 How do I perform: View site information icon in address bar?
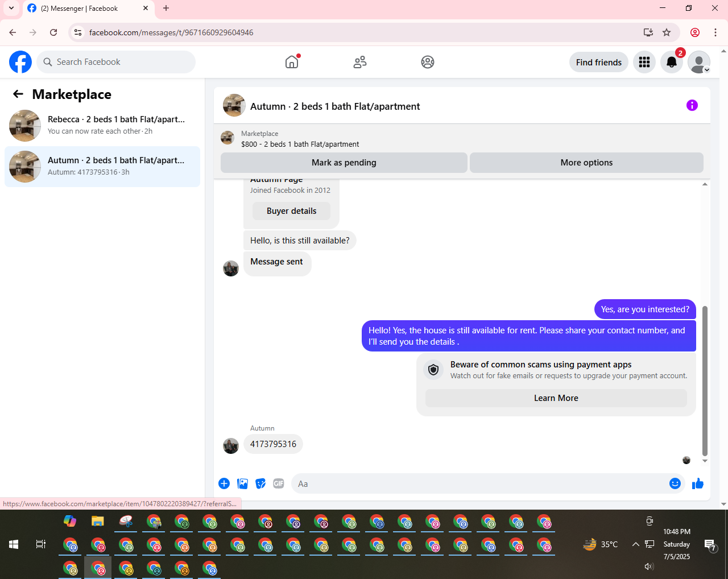click(78, 32)
